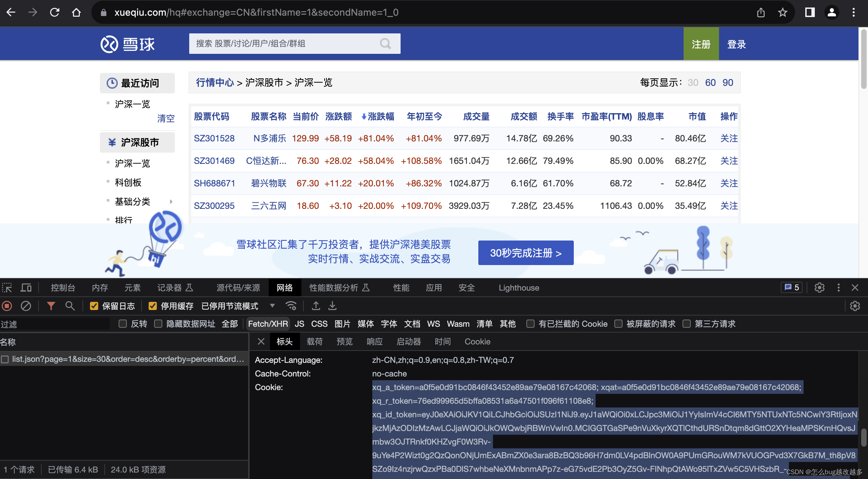Click the export HAR download icon

[x=332, y=306]
